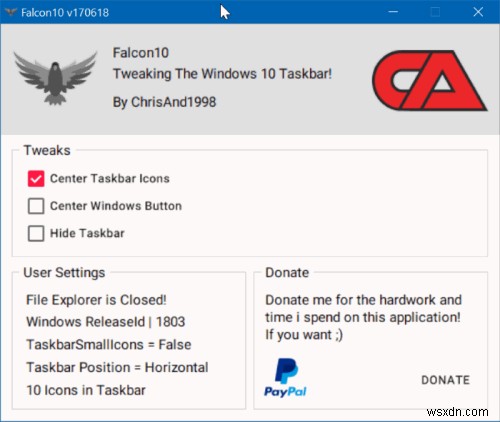
Task: Close the Falcon10 window
Action: [478, 12]
